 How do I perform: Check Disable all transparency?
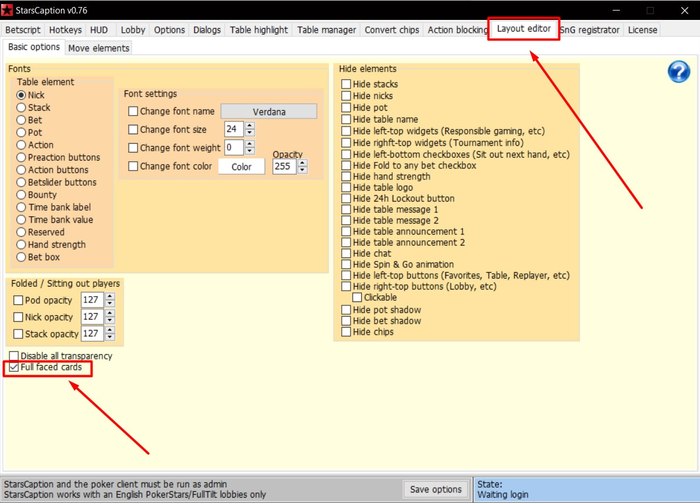click(x=14, y=356)
